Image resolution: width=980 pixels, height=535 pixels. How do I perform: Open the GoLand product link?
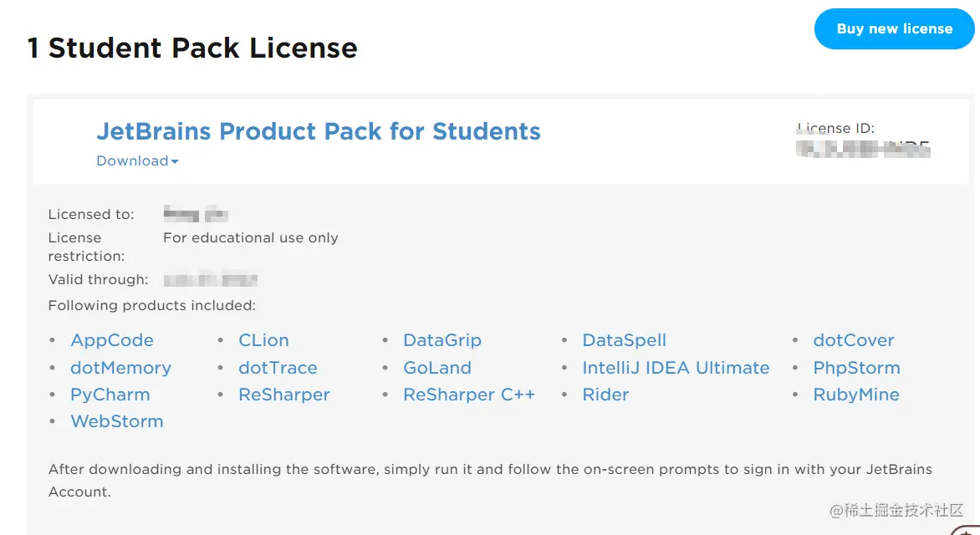437,368
